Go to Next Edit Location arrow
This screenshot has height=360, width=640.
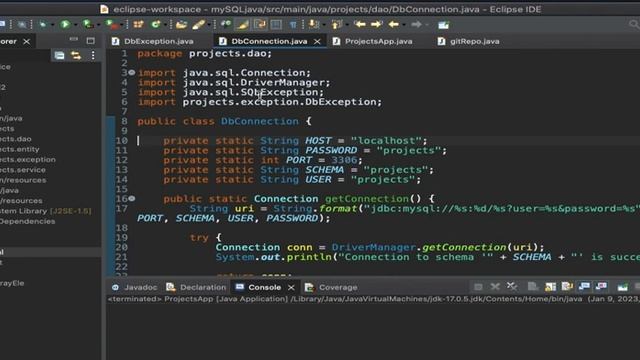pyautogui.click(x=376, y=24)
